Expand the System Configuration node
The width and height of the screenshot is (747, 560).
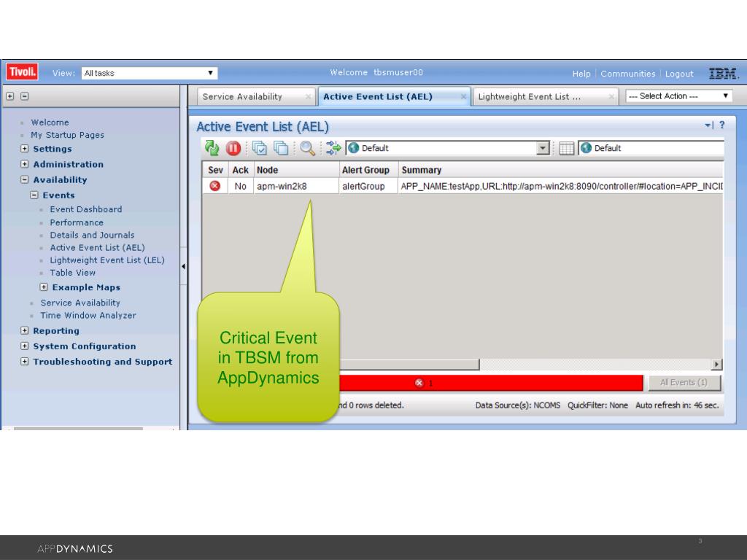pos(24,346)
